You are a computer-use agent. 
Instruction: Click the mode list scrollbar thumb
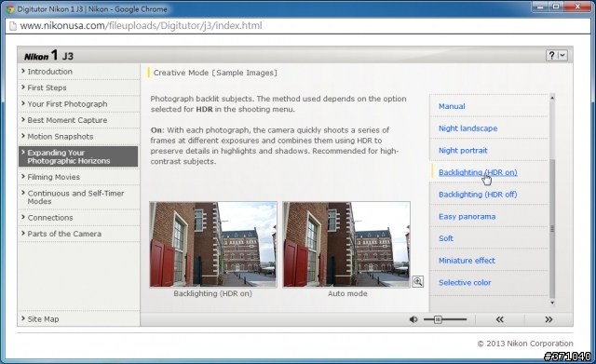(x=552, y=228)
